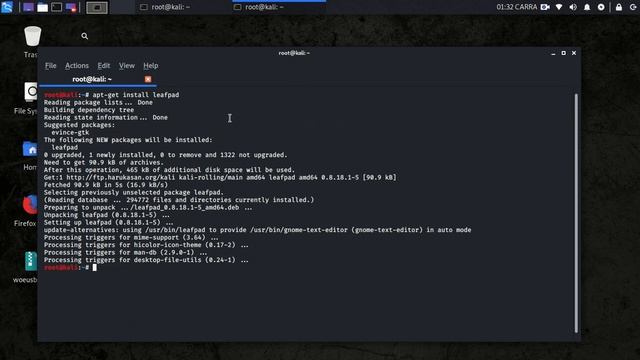Viewport: 640px width, 360px height.
Task: Select the root@kali: ~ terminal tab
Action: pyautogui.click(x=92, y=79)
